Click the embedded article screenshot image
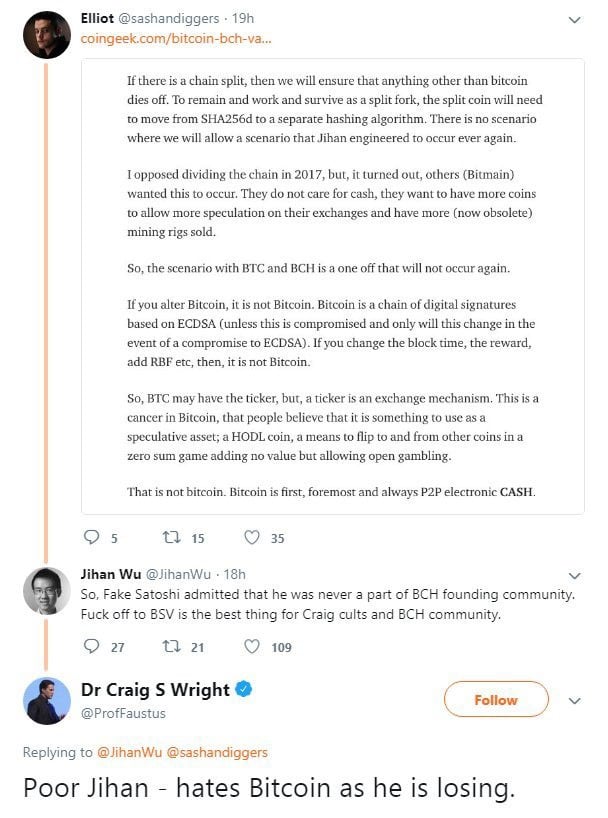The height and width of the screenshot is (818, 608). (x=332, y=286)
